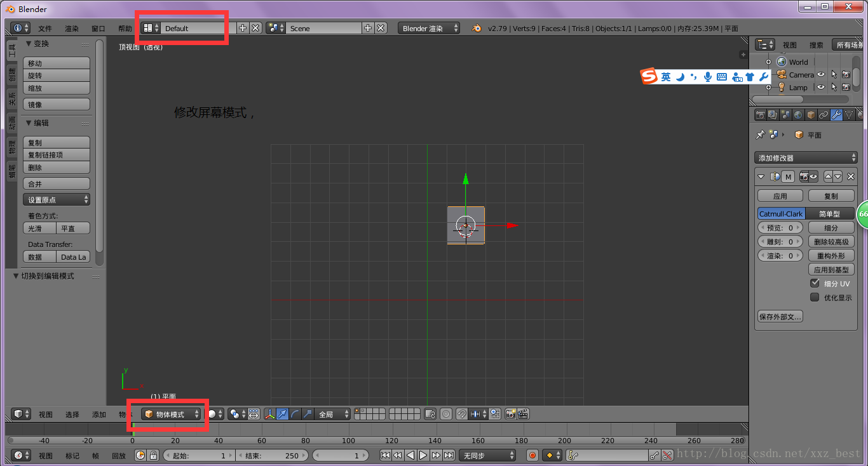Open the 文件 menu

pyautogui.click(x=44, y=29)
